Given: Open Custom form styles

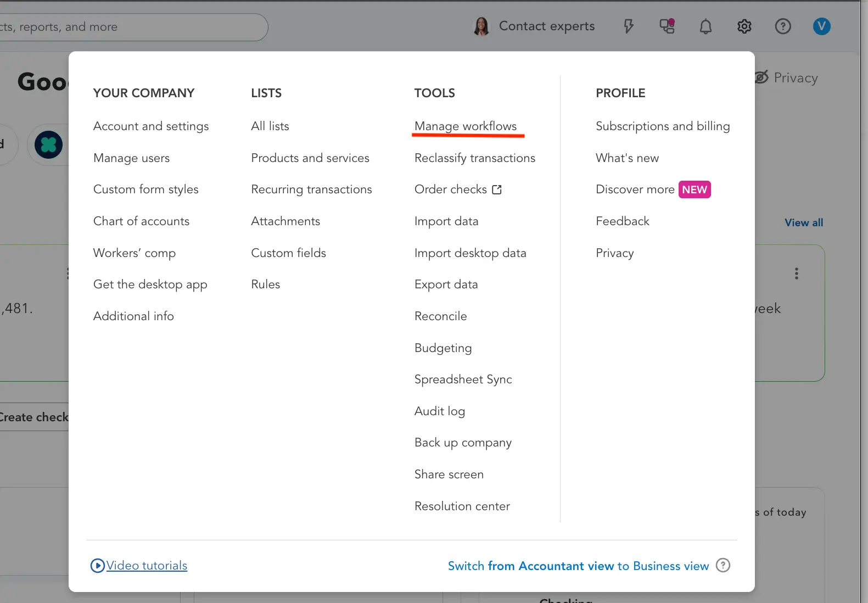Looking at the screenshot, I should coord(146,189).
